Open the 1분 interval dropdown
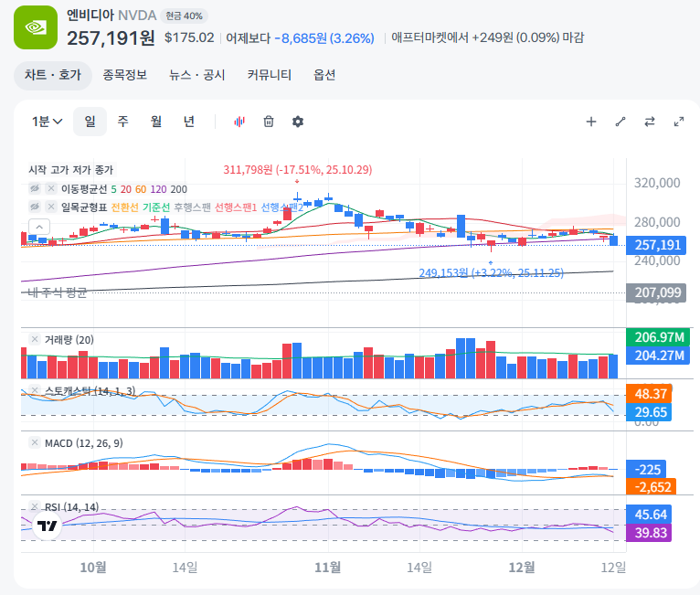 tap(47, 122)
